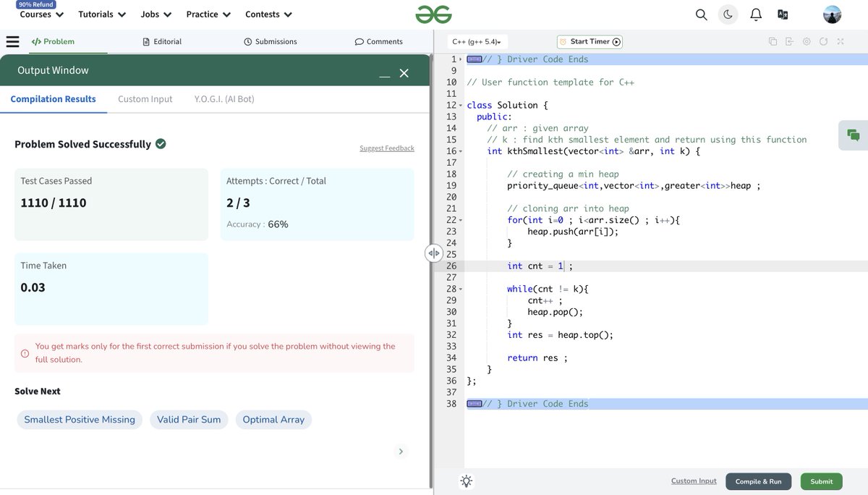868x495 pixels.
Task: Click the folded badge on line 38
Action: (475, 404)
